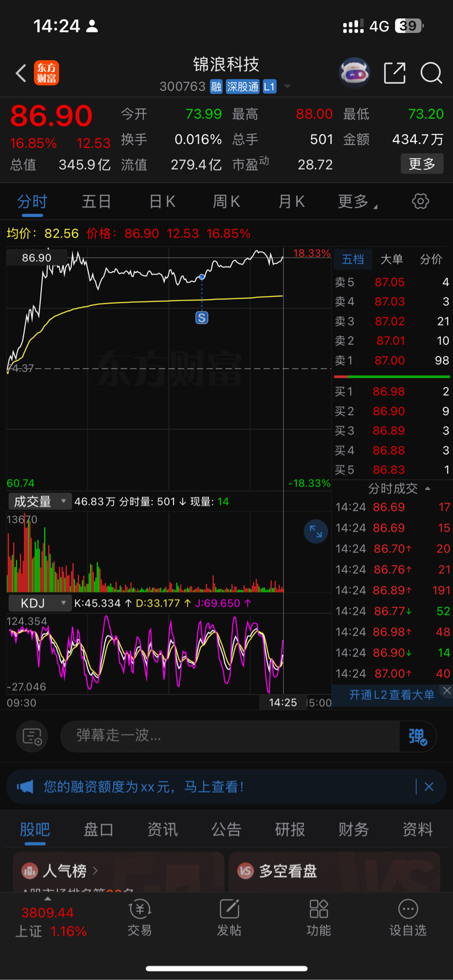Tap the 买2 86.90 bid row
The height and width of the screenshot is (980, 453).
392,412
